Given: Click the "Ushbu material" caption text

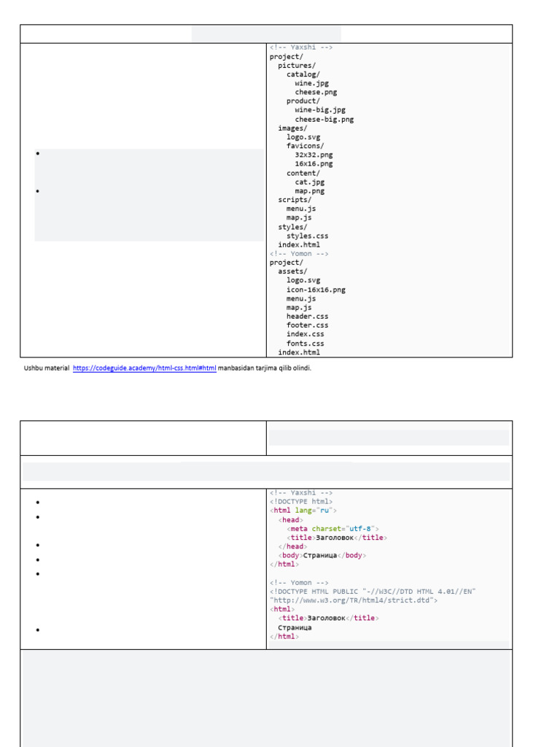Looking at the screenshot, I should coord(46,368).
